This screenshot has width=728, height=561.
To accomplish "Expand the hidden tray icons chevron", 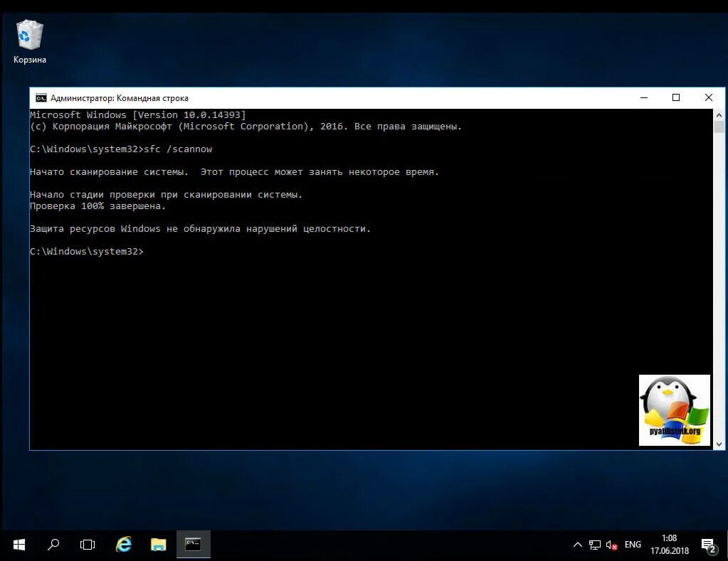I will point(577,544).
